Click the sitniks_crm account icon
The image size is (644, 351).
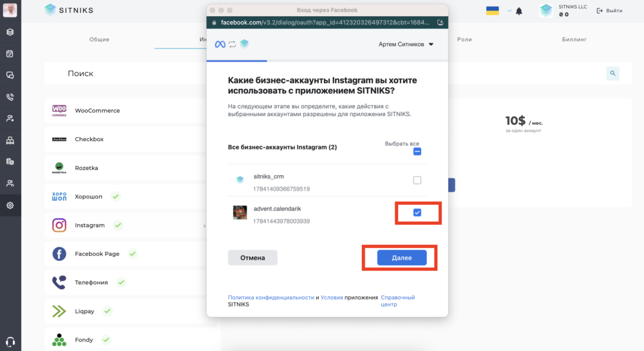240,180
